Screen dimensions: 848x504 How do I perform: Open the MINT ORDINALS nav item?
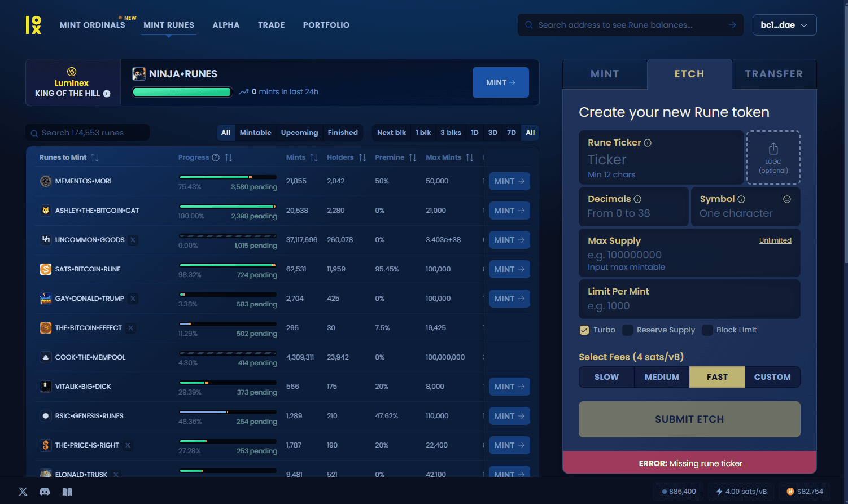point(93,25)
